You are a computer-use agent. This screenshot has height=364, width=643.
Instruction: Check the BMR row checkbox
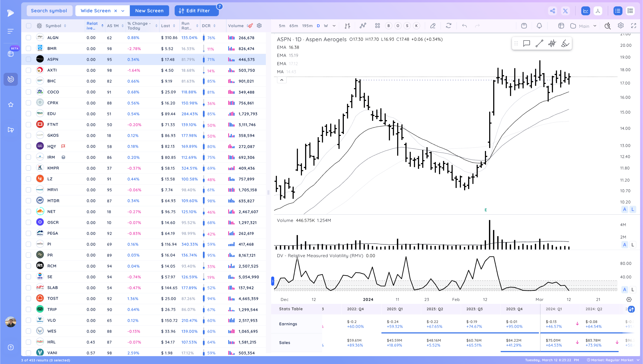tap(28, 49)
